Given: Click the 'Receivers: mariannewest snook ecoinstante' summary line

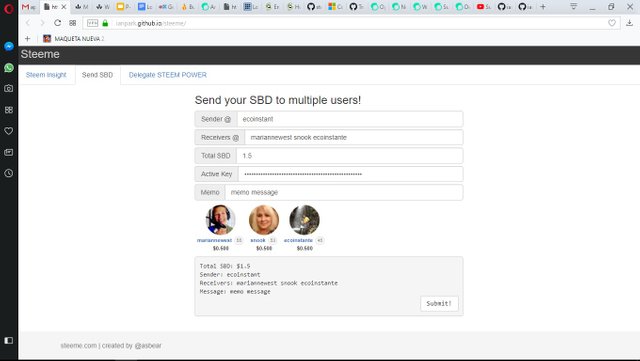Looking at the screenshot, I should click(269, 283).
